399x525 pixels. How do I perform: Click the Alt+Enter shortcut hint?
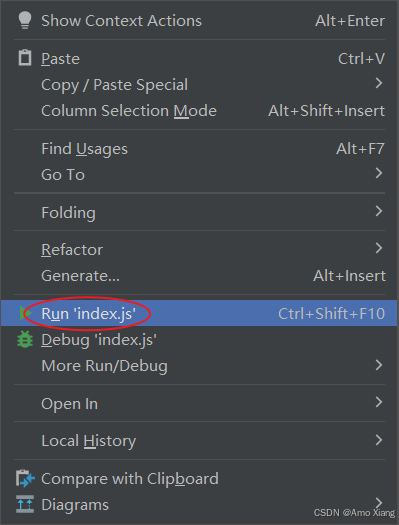[350, 21]
